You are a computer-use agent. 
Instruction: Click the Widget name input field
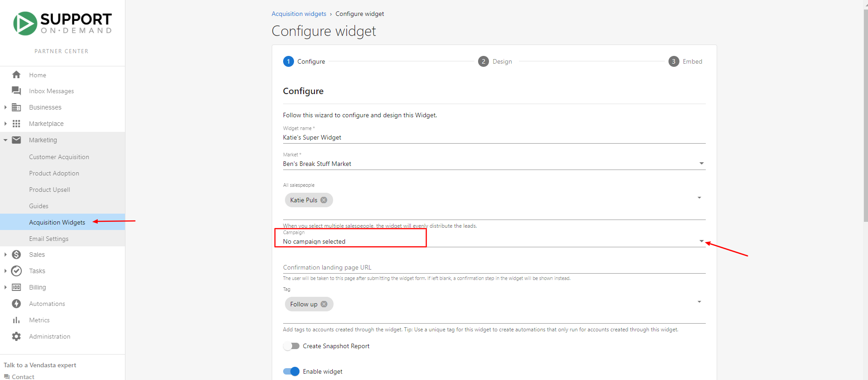pos(494,137)
